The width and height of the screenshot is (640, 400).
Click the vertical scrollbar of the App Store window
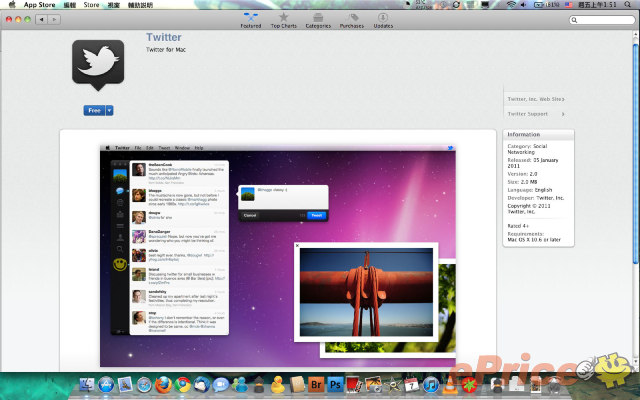point(636,155)
